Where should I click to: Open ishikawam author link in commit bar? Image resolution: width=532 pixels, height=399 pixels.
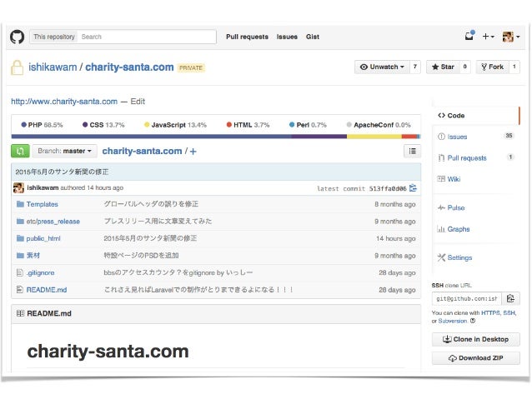point(43,187)
